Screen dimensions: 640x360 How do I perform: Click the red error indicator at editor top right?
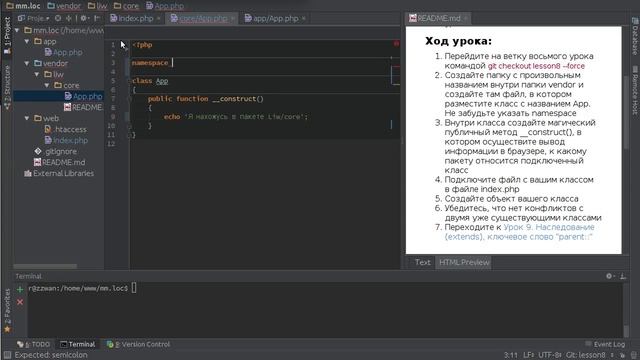pyautogui.click(x=396, y=44)
